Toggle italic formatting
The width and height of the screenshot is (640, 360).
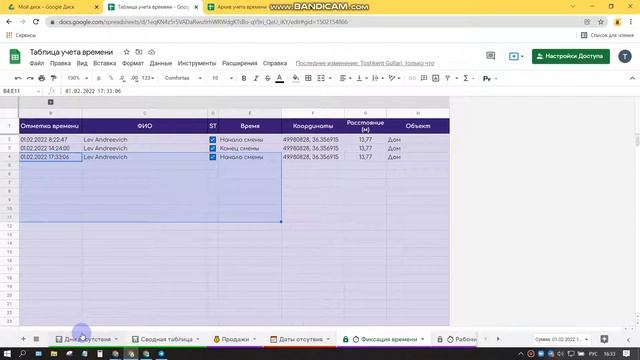point(256,78)
